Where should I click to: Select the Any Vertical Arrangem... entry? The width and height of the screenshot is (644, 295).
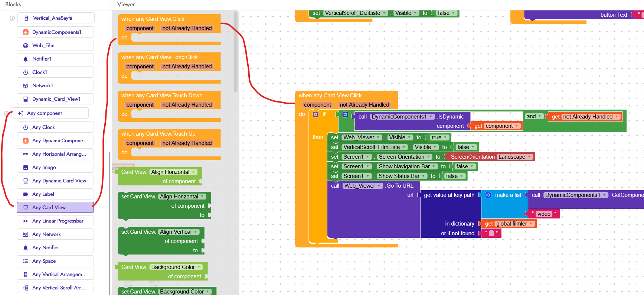click(55, 274)
